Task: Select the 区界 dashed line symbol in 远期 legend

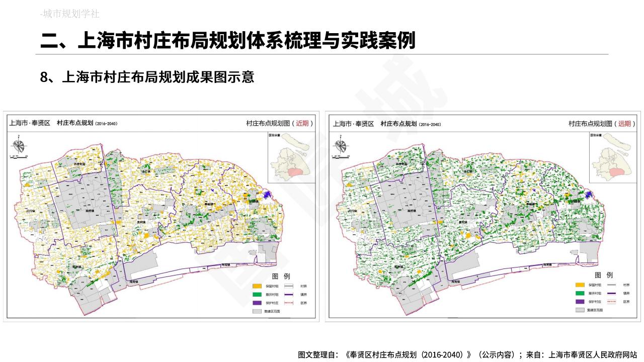Action: (611, 302)
